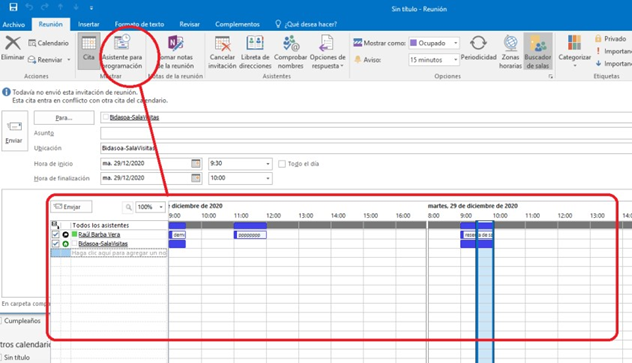This screenshot has height=363, width=632.
Task: Open the Formato de texto tab
Action: pyautogui.click(x=139, y=25)
